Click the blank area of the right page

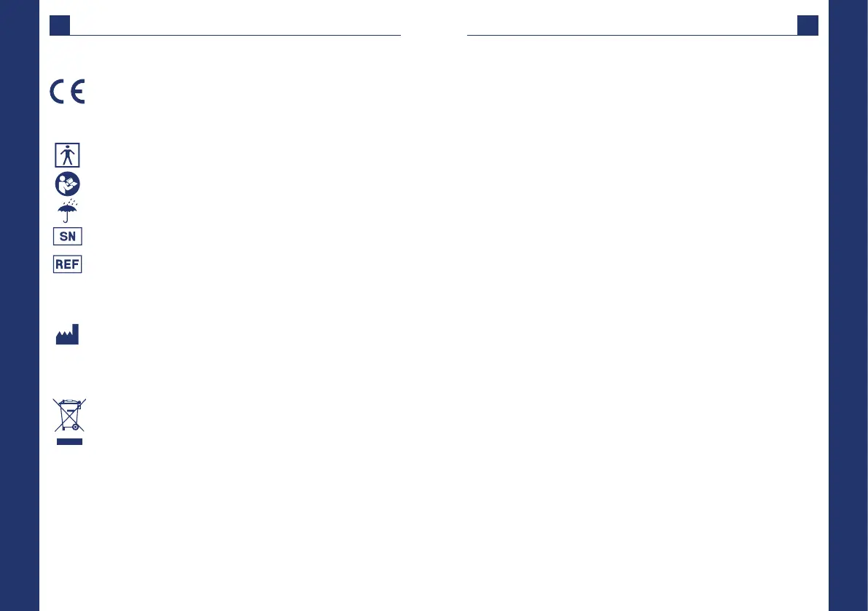[641, 291]
